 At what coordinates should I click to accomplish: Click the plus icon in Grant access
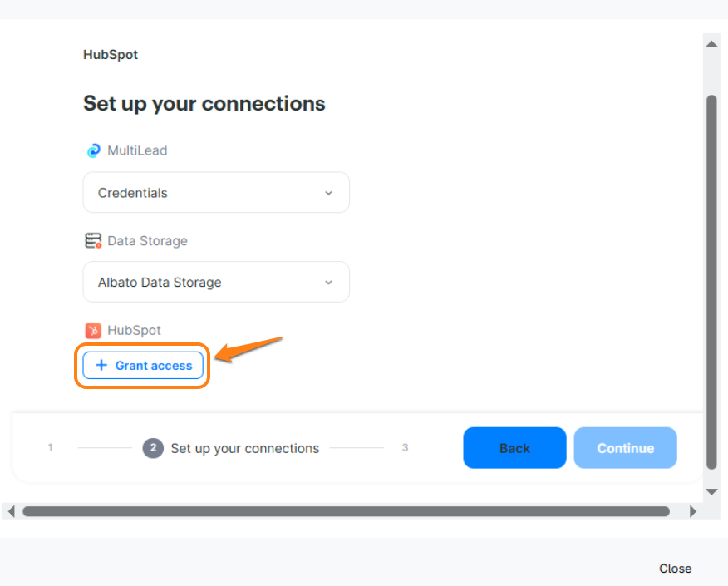click(101, 366)
